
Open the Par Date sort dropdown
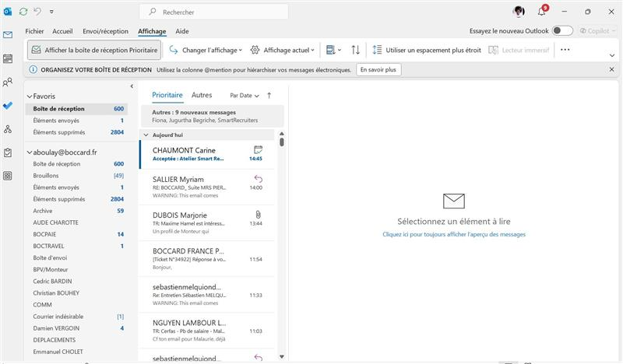tap(245, 95)
